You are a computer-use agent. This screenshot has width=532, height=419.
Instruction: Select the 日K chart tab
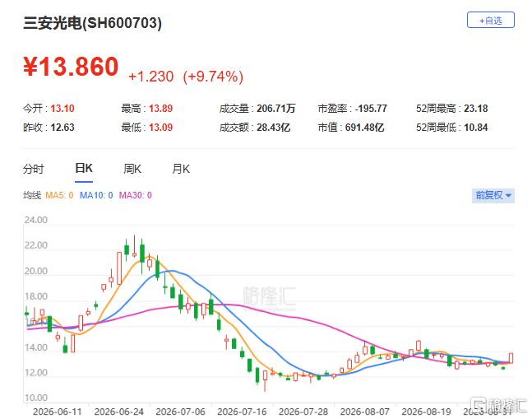pos(84,169)
